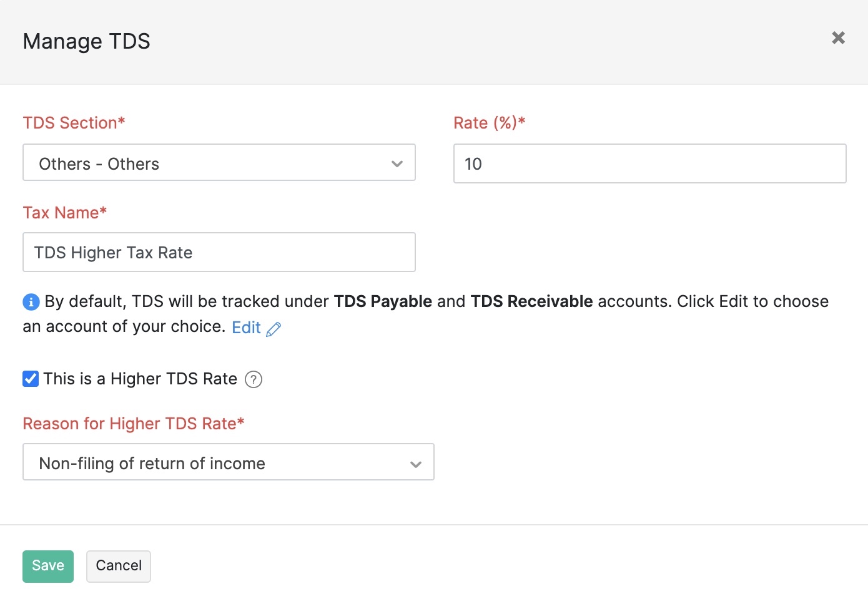Open the Non-filing of return of income dropdown
The image size is (868, 604).
(x=229, y=463)
